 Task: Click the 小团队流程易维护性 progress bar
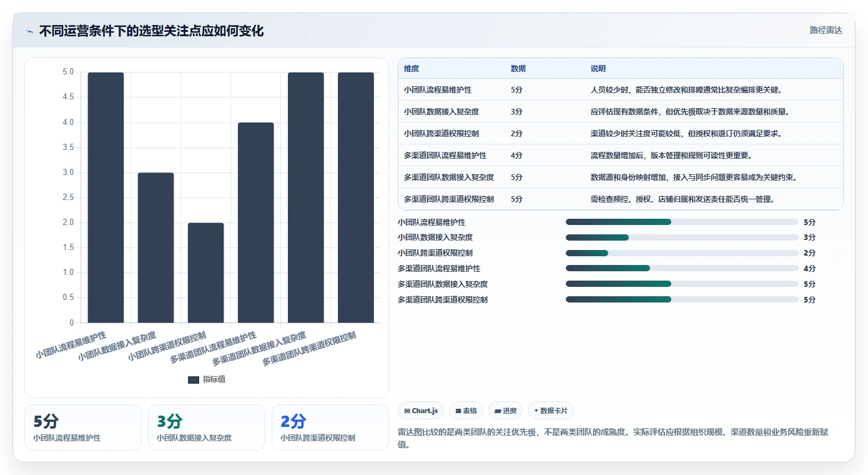pos(682,222)
